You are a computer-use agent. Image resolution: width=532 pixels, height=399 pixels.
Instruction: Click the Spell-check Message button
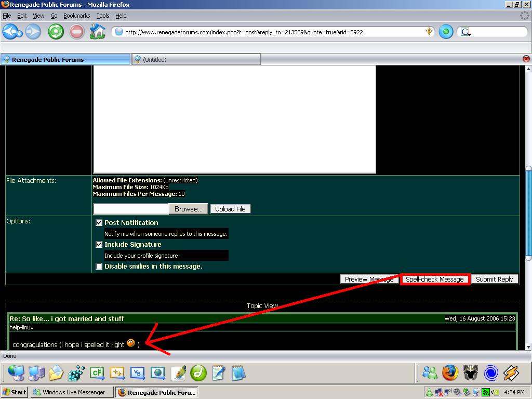pyautogui.click(x=435, y=280)
